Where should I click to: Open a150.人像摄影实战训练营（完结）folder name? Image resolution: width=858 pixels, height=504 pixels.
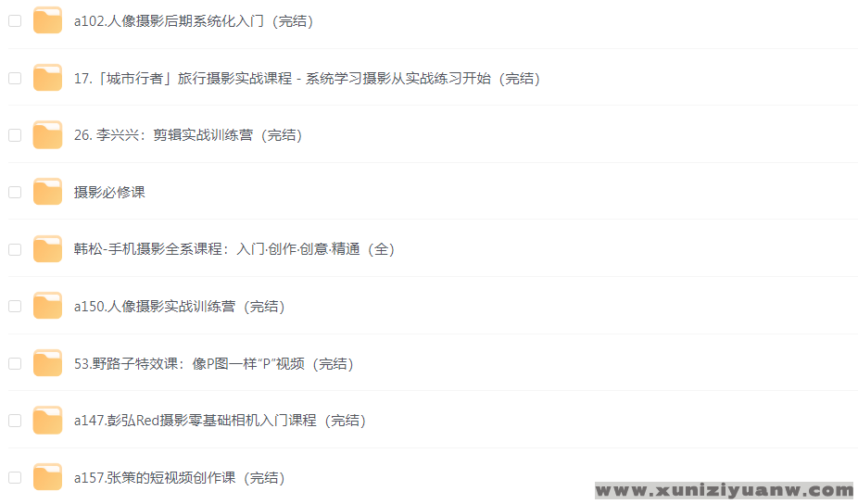(180, 307)
